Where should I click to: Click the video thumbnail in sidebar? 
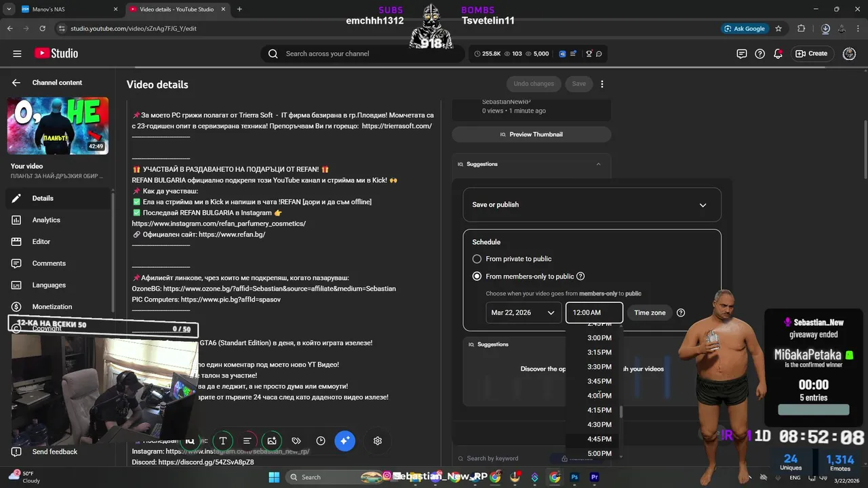tap(58, 126)
